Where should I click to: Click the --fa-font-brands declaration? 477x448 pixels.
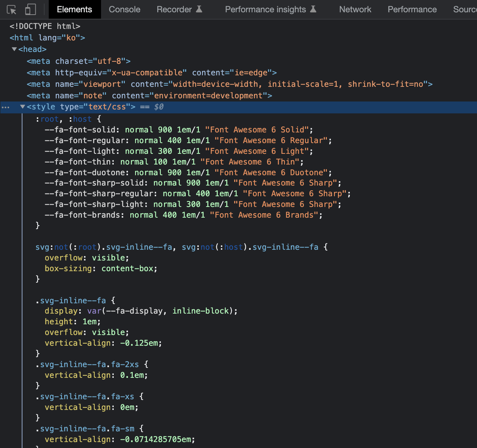[183, 215]
